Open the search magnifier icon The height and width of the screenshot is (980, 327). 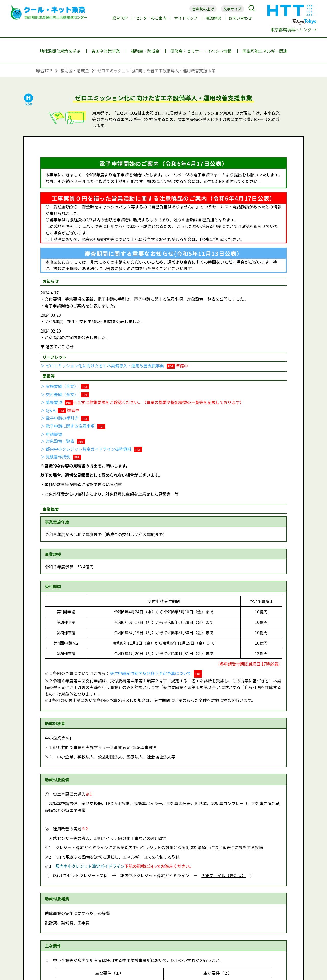(x=252, y=8)
